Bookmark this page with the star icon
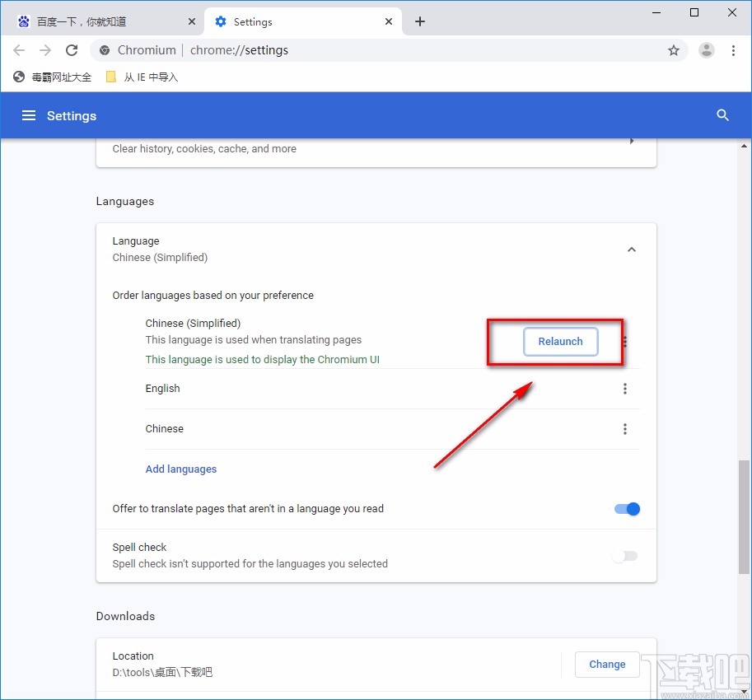Screen dimensions: 752x700 click(674, 50)
